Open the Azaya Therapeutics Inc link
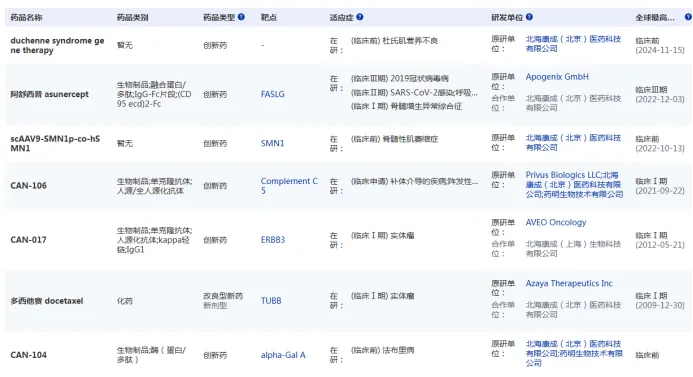 point(569,283)
